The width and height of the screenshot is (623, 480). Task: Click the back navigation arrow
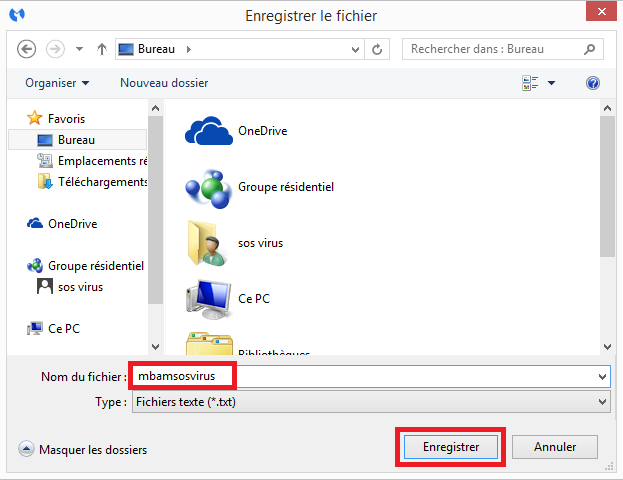click(x=27, y=48)
